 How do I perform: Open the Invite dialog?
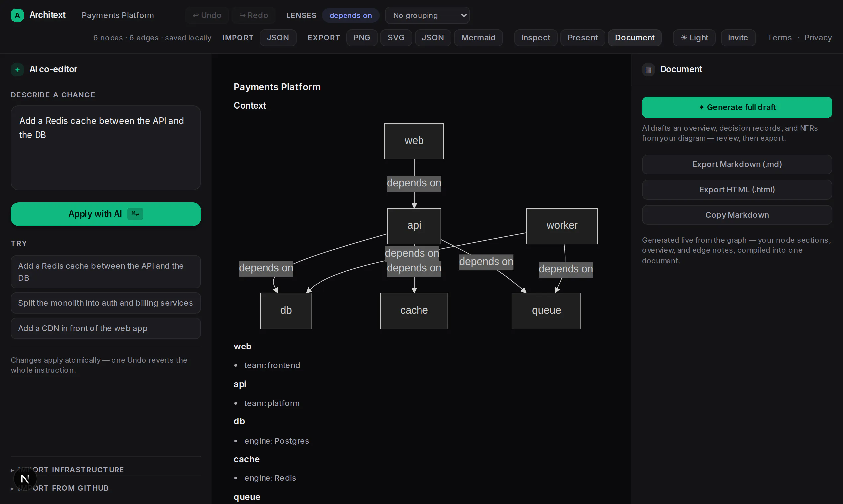(x=738, y=38)
